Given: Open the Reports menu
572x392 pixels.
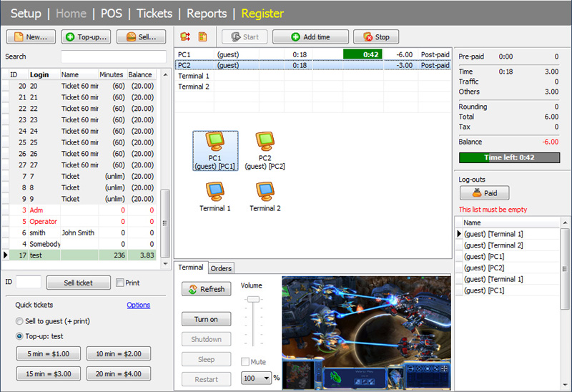Looking at the screenshot, I should (207, 14).
